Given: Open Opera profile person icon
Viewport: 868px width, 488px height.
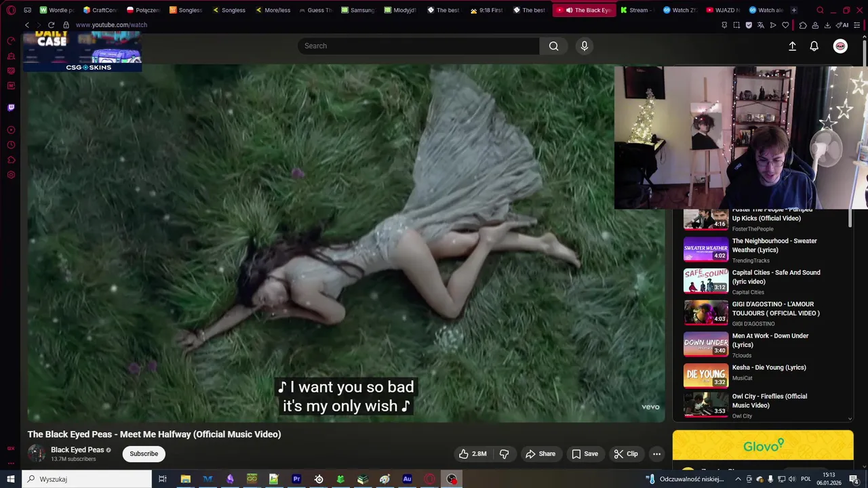Looking at the screenshot, I should pyautogui.click(x=815, y=25).
